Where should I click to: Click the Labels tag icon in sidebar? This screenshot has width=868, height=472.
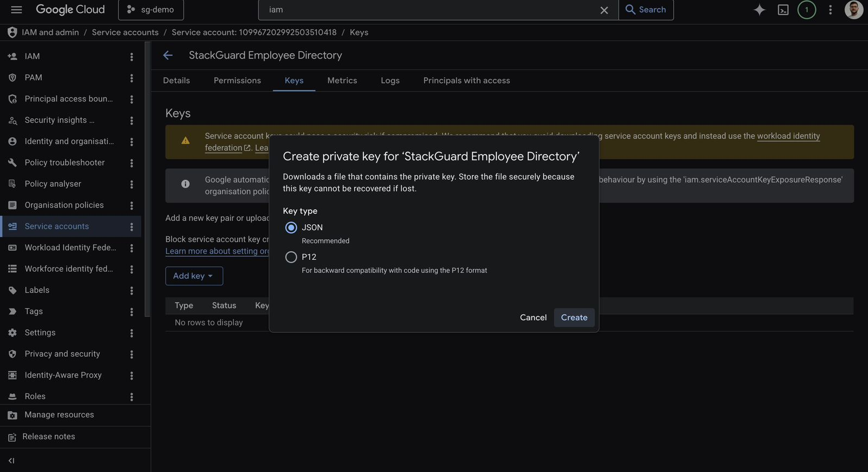coord(12,290)
